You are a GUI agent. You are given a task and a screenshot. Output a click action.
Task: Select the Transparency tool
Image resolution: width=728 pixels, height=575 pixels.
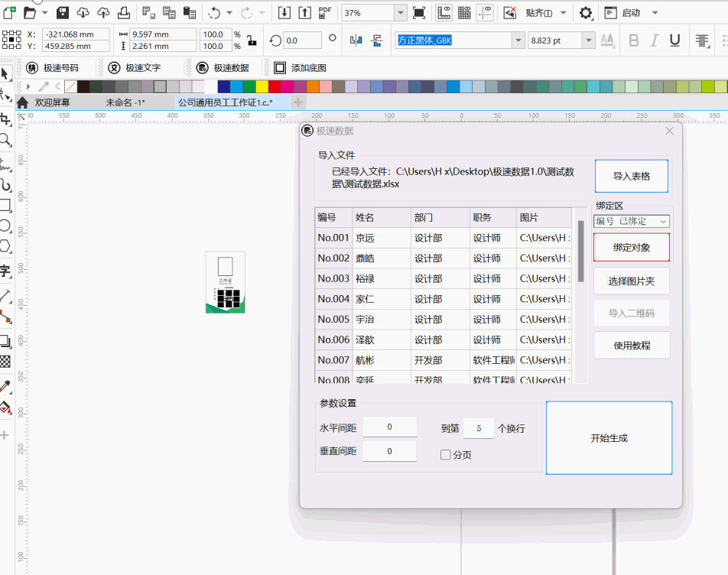tap(5, 362)
